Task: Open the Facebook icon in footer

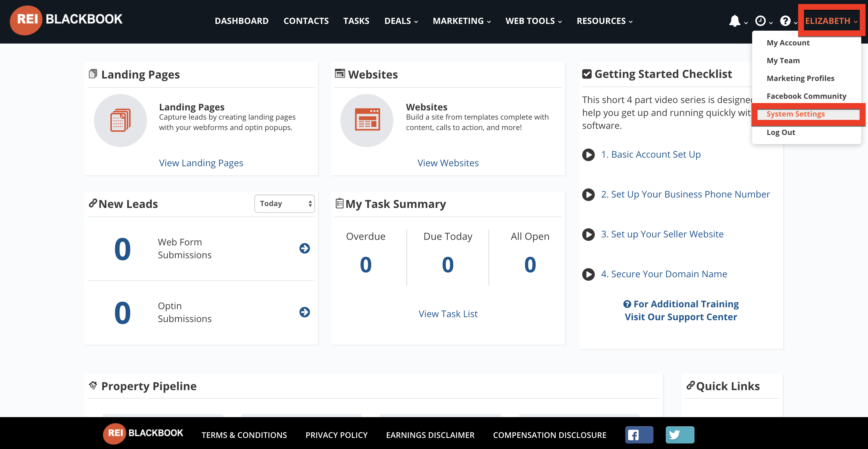Action: tap(639, 435)
